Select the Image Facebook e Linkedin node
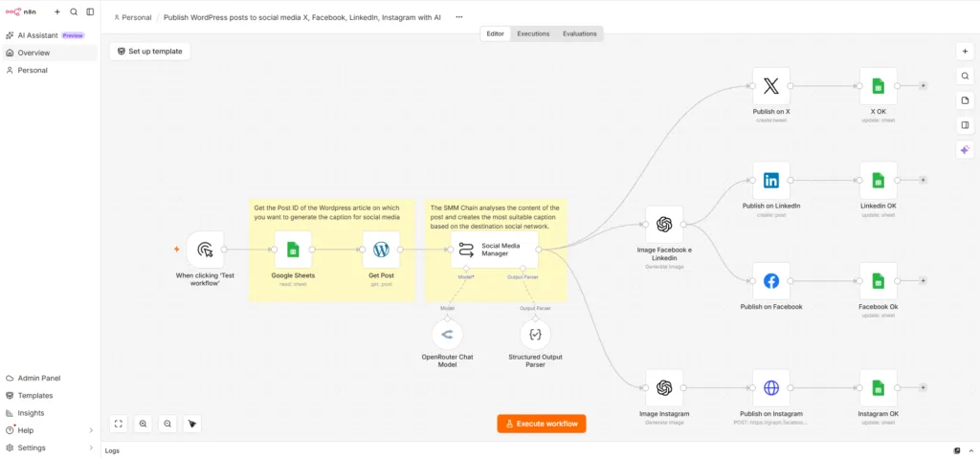This screenshot has height=458, width=980. [x=664, y=225]
